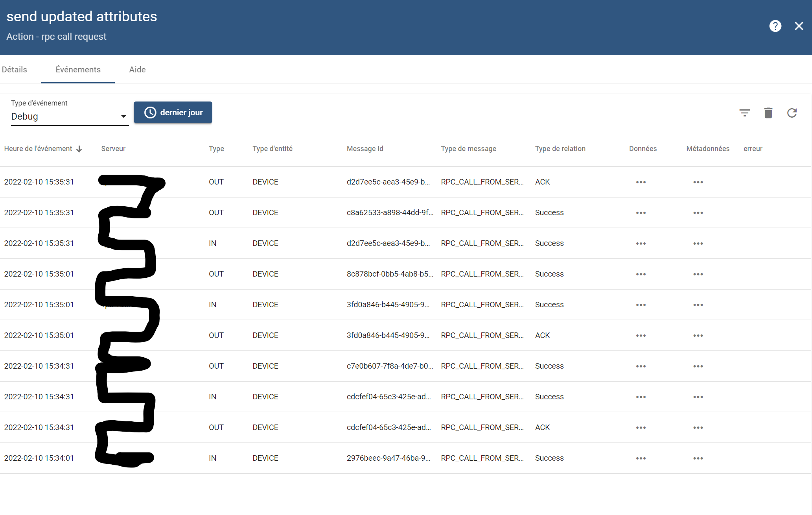The width and height of the screenshot is (812, 515).
Task: View Données of 8c878bcf message row
Action: point(641,274)
